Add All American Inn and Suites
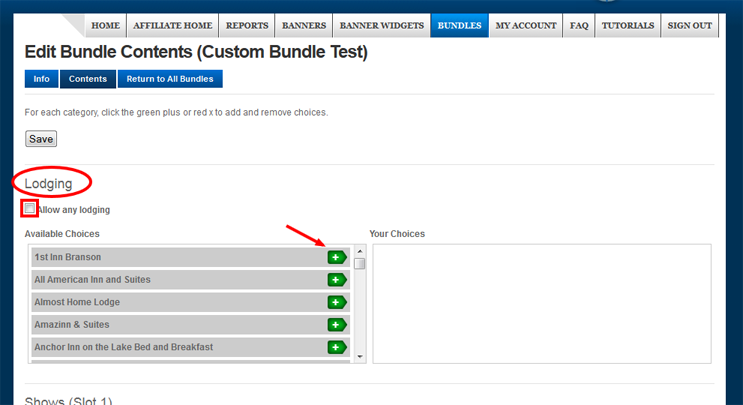Viewport: 743px width, 405px height. coord(337,280)
